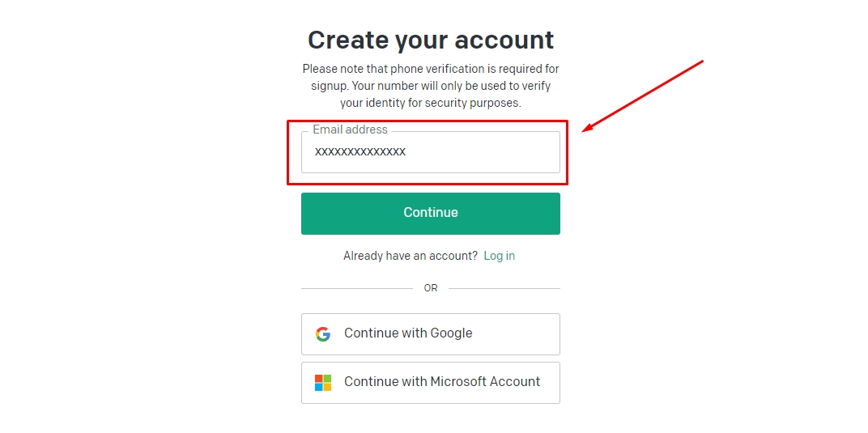Click the horizontal line left of OR
This screenshot has height=433, width=868.
pos(357,288)
